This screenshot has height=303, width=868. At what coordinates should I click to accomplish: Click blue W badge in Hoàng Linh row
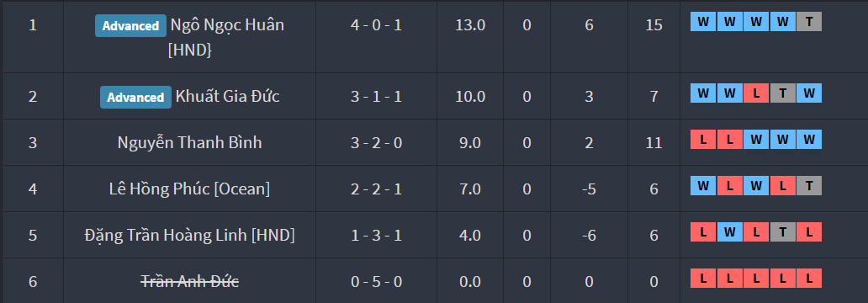(729, 232)
